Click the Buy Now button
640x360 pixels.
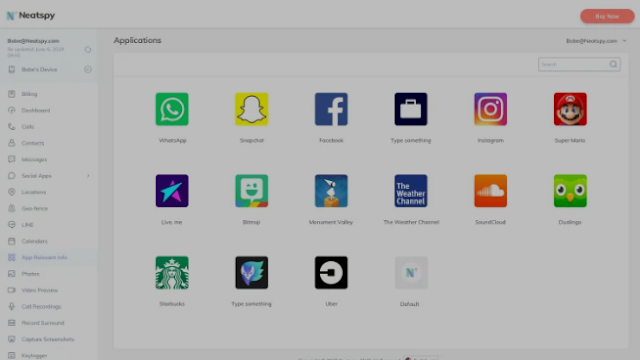pos(607,16)
